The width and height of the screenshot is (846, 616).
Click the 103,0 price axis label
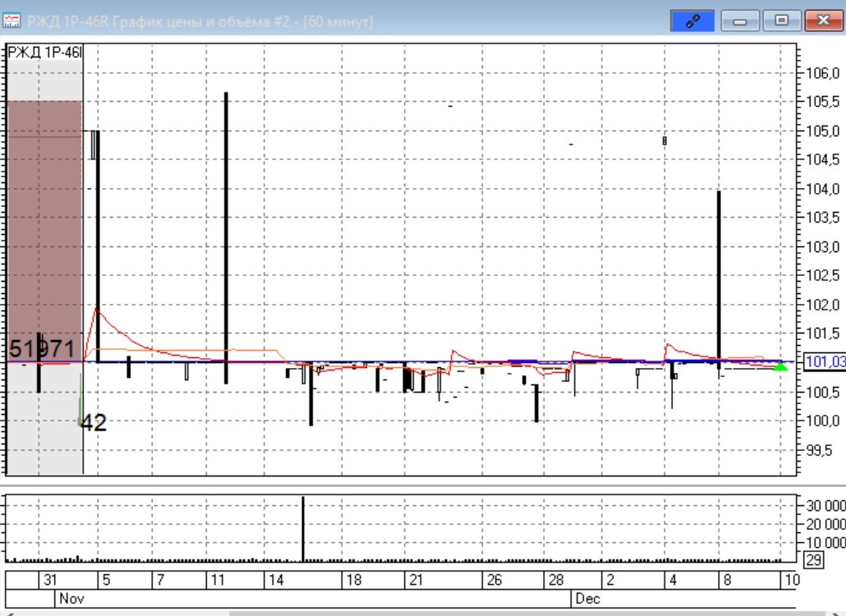[823, 247]
